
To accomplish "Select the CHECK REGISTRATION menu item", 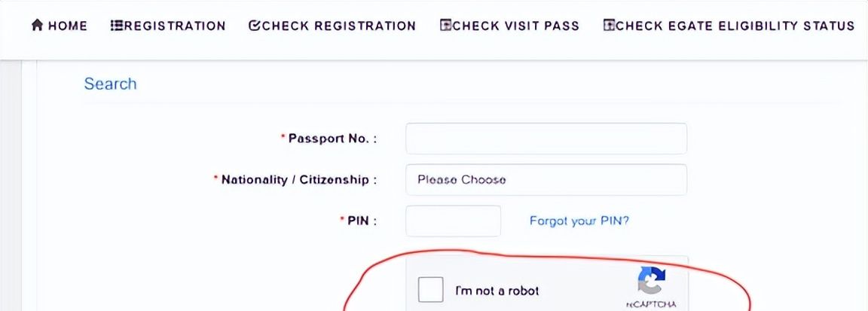I will [338, 26].
